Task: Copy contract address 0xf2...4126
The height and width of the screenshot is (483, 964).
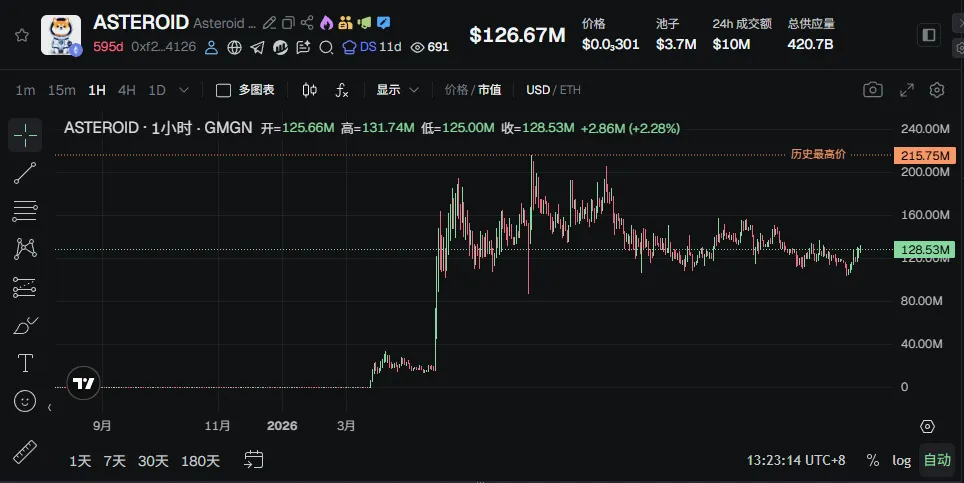Action: coord(164,47)
